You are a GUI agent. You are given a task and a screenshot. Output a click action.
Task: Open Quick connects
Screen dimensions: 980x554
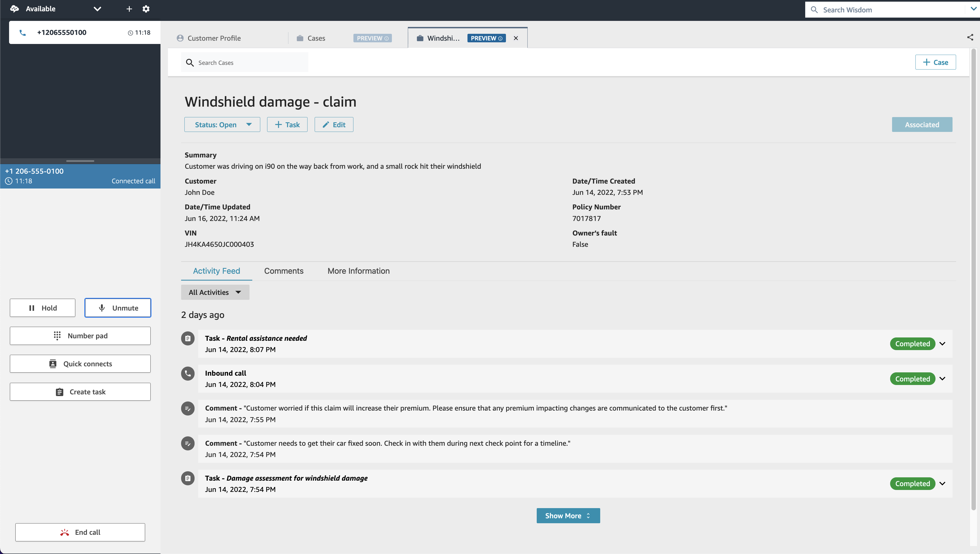click(x=80, y=363)
